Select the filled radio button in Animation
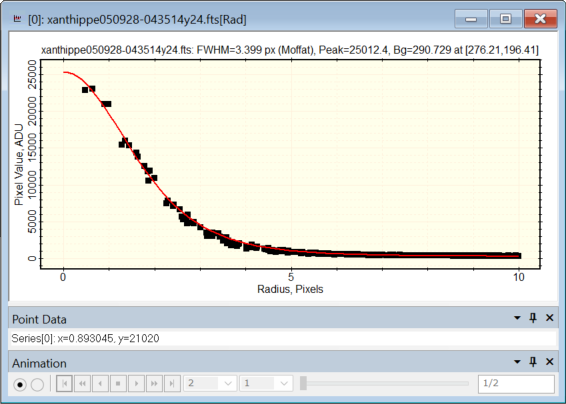The height and width of the screenshot is (404, 566). pos(20,385)
